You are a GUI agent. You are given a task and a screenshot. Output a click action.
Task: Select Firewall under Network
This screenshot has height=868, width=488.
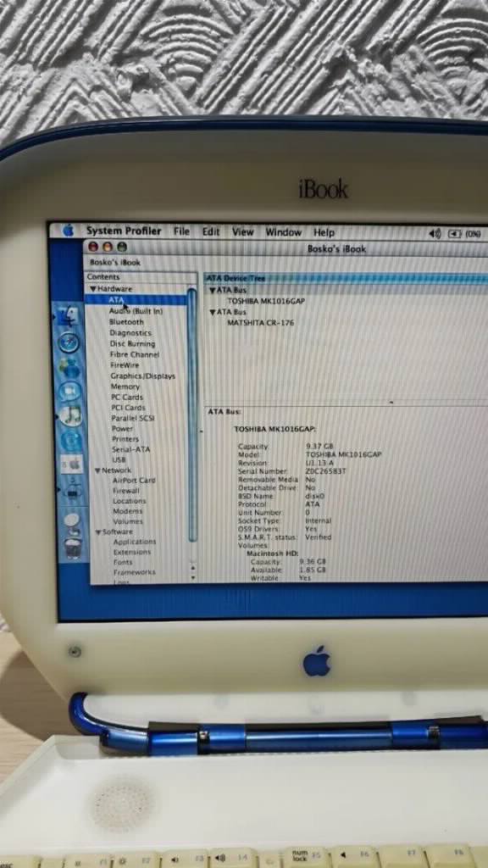[x=126, y=491]
